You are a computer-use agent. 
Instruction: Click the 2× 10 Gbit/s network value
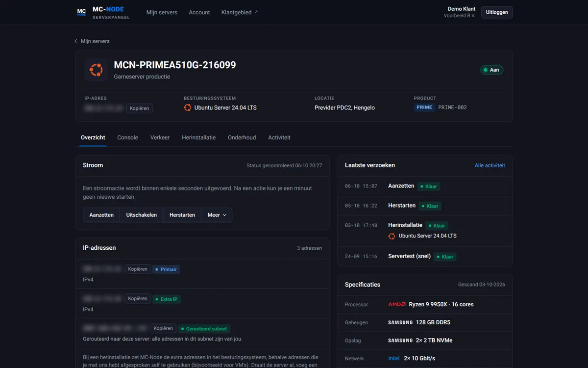point(419,358)
